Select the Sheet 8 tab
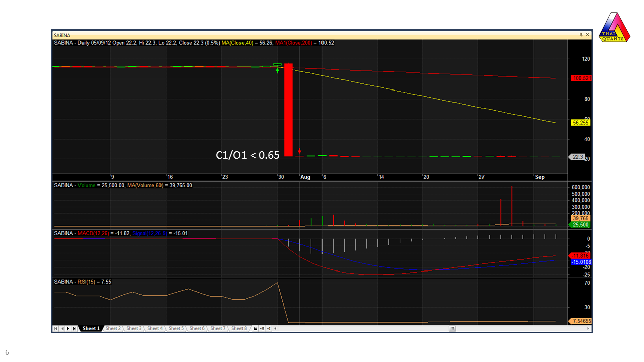This screenshot has width=644, height=362. [238, 329]
